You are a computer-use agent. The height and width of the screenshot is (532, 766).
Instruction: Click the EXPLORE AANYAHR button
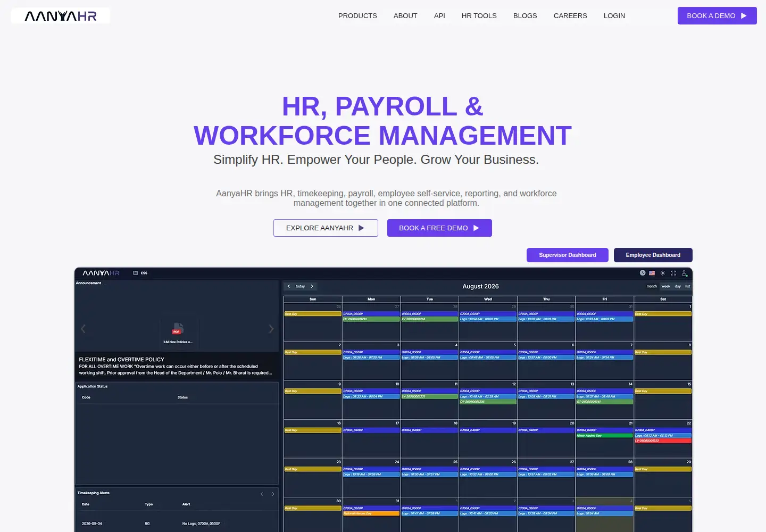326,228
